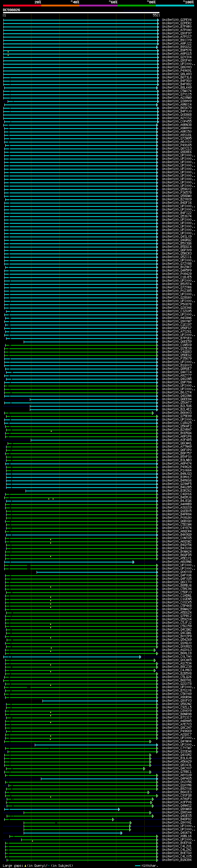The height and width of the screenshot is (868, 197).
Task: Select the UniRef100_Q59GY2 label
Action: [177, 189]
